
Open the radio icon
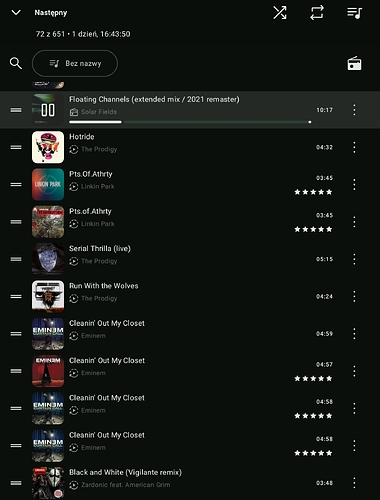tap(354, 64)
